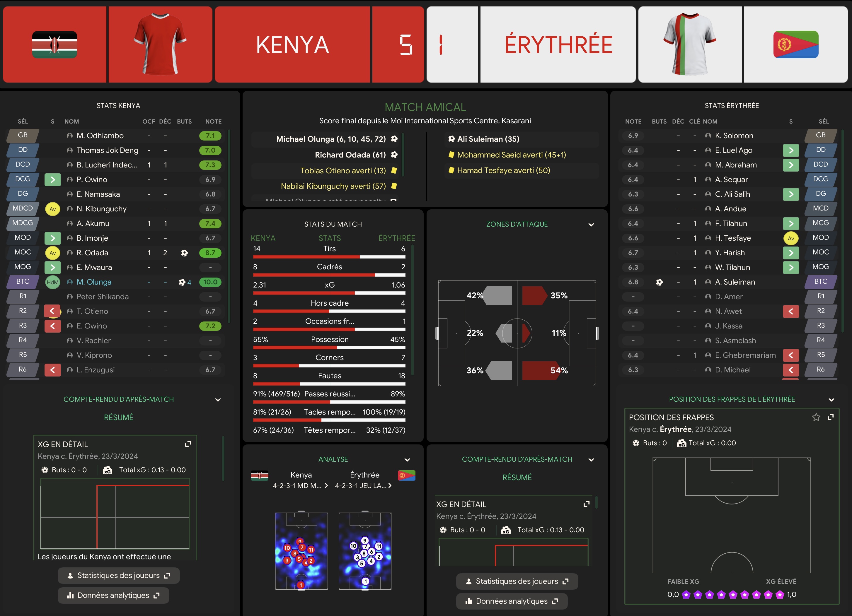Open Position des frappes de l'Érythrée dropdown
Viewport: 852px width, 616px height.
(831, 400)
